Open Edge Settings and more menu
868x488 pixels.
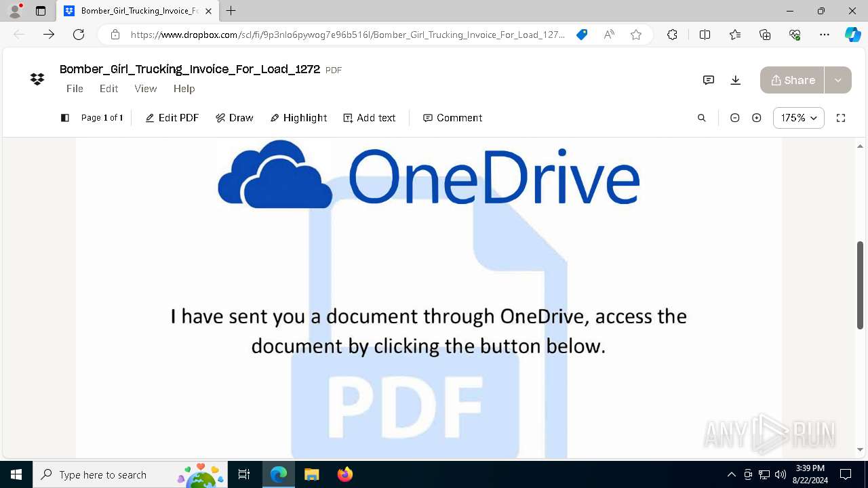825,35
